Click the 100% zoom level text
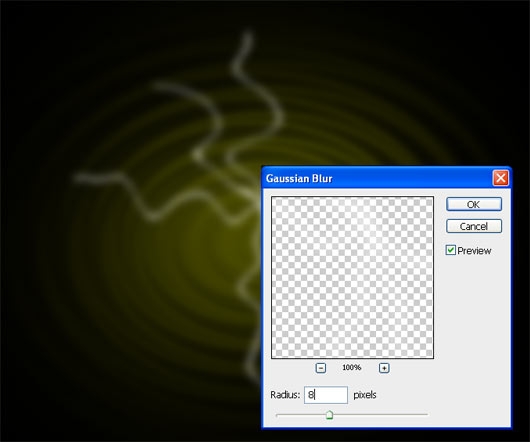 [352, 367]
